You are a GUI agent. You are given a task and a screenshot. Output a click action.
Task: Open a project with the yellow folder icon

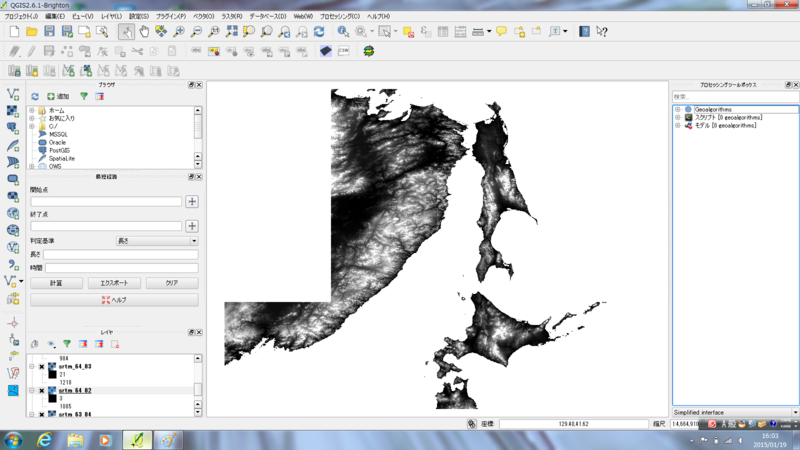[x=32, y=32]
